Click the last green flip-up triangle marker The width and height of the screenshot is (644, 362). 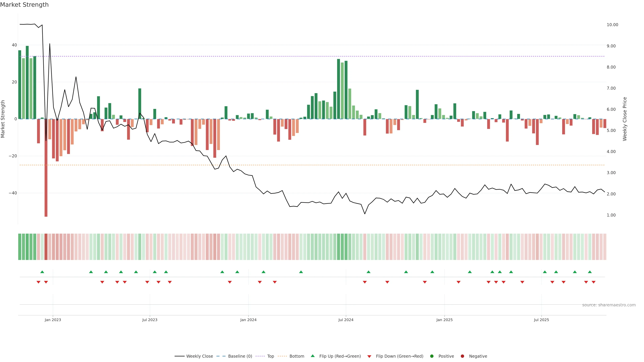pyautogui.click(x=590, y=272)
